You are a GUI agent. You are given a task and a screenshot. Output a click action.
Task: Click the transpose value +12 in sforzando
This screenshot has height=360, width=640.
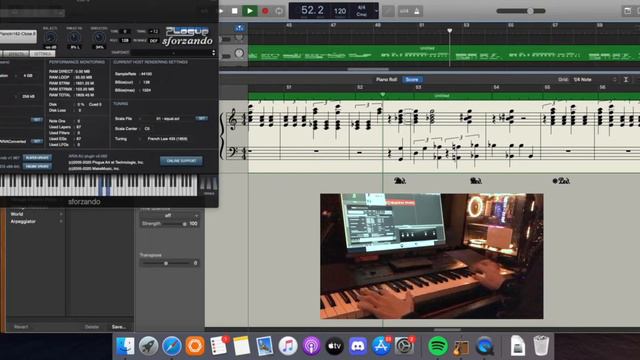point(154,31)
